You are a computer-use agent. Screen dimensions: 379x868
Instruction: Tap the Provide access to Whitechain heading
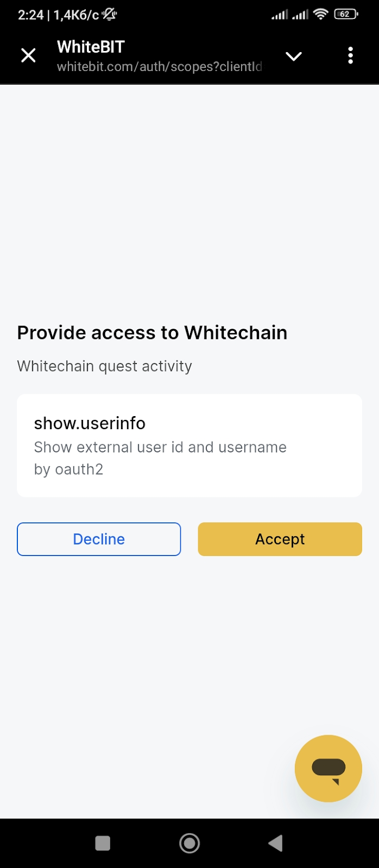152,333
